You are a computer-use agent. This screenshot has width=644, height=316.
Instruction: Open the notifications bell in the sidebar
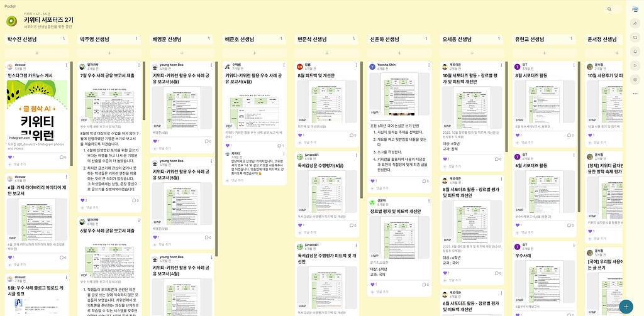point(635,52)
